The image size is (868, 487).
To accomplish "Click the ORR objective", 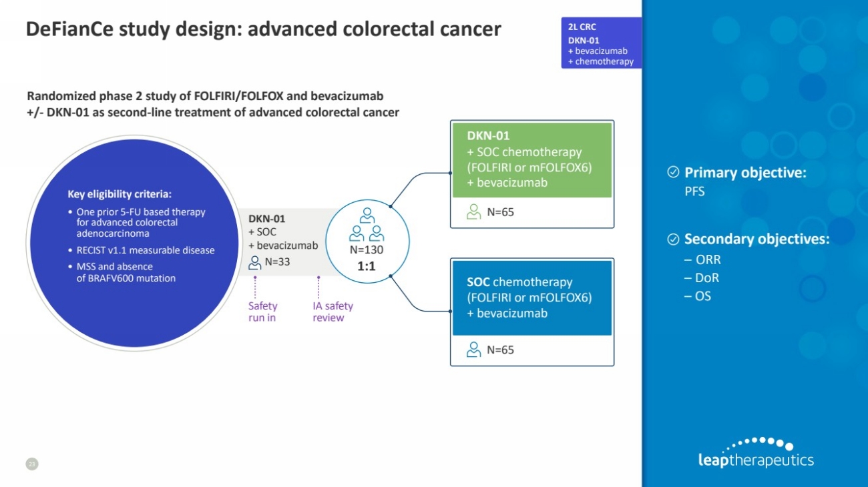I will click(702, 260).
